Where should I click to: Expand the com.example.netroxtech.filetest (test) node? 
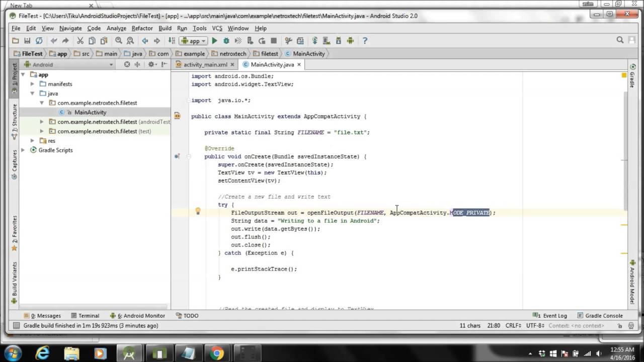click(x=42, y=131)
